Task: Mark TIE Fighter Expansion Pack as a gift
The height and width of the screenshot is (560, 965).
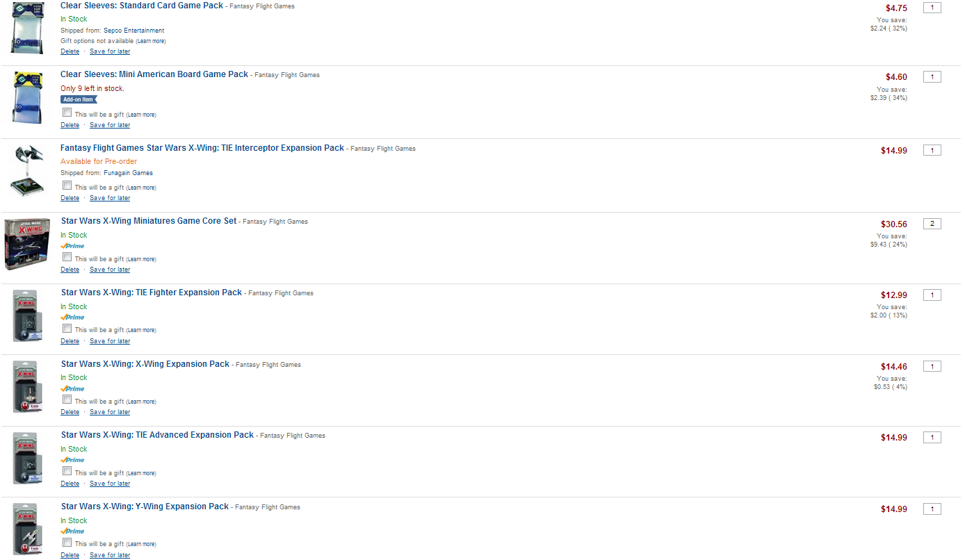Action: [x=67, y=328]
